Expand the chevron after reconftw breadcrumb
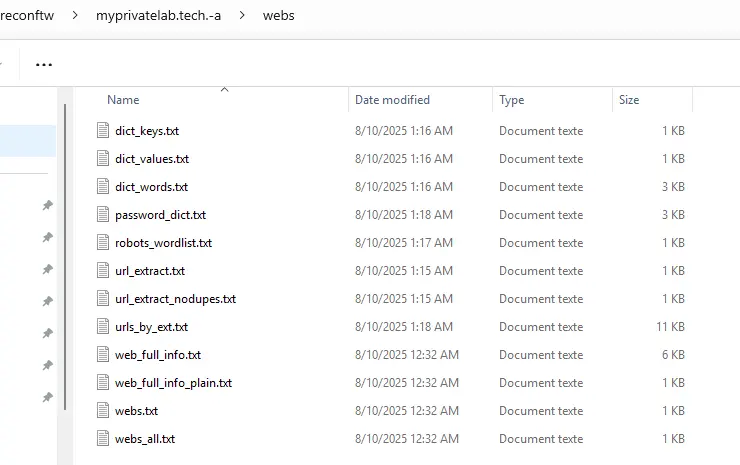The image size is (740, 465). [81, 16]
